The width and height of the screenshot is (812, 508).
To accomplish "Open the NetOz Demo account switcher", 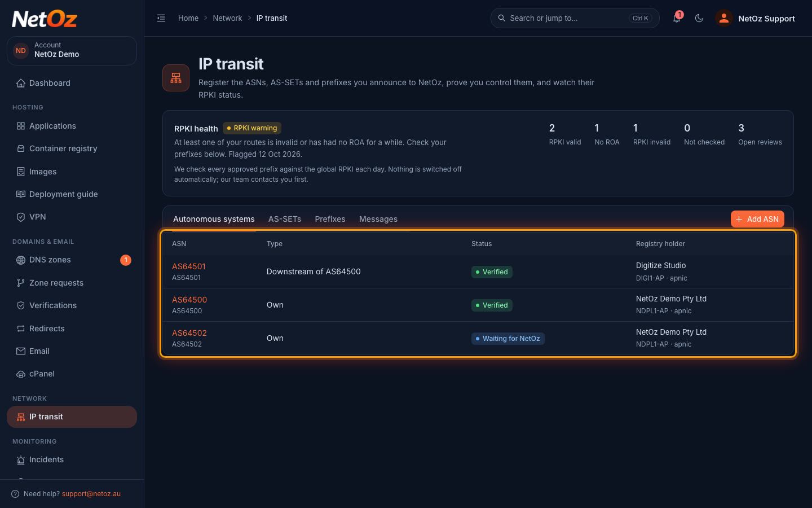I will (72, 51).
